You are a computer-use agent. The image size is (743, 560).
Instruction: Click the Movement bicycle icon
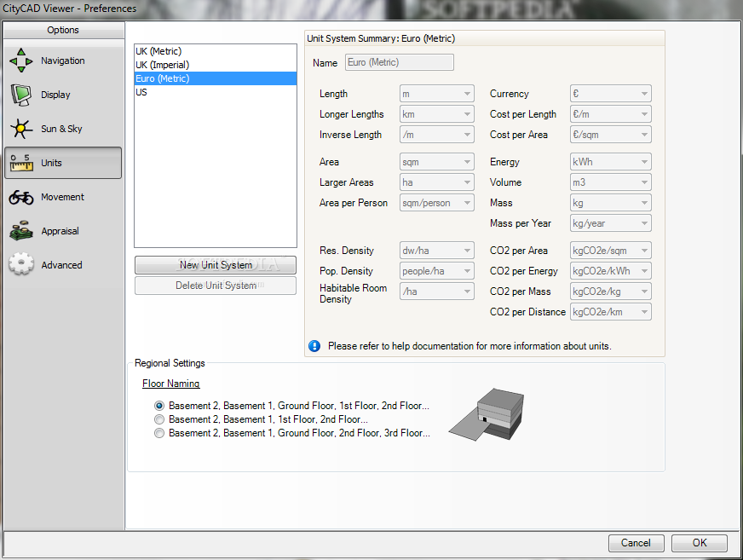21,197
